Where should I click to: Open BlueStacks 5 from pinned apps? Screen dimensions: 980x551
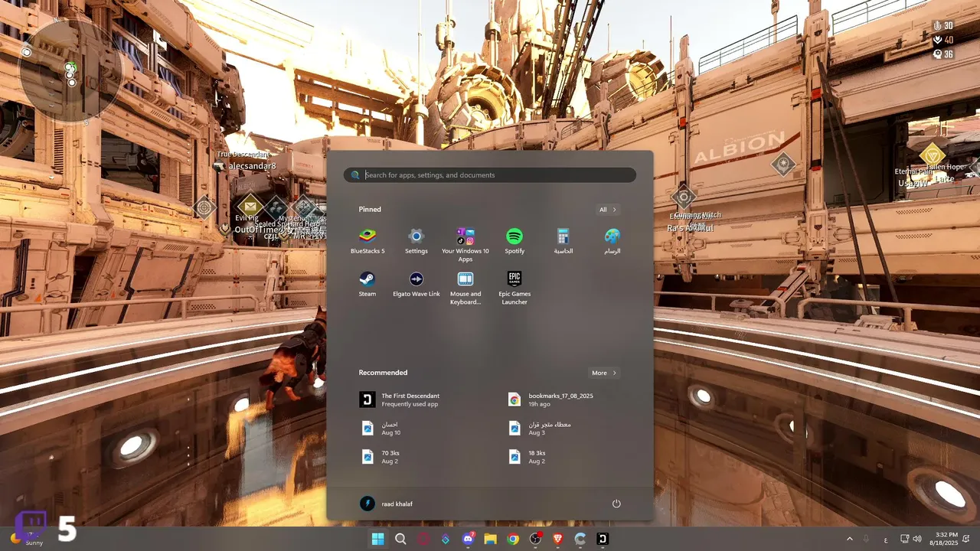367,240
